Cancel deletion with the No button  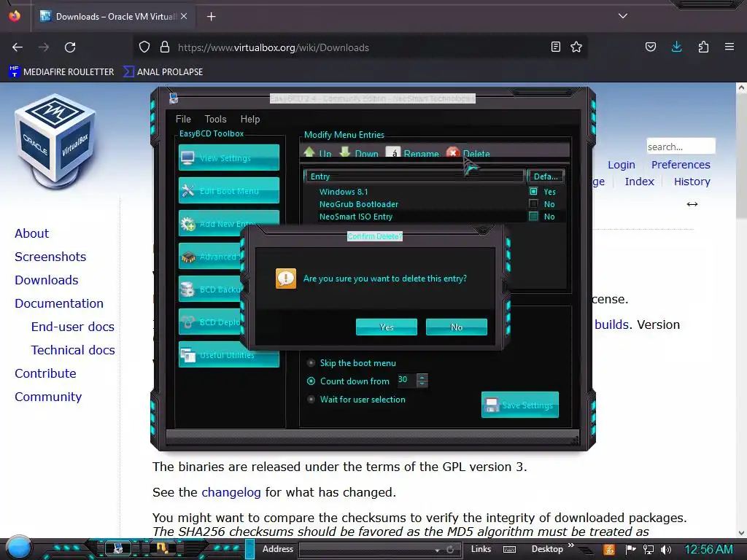[457, 327]
